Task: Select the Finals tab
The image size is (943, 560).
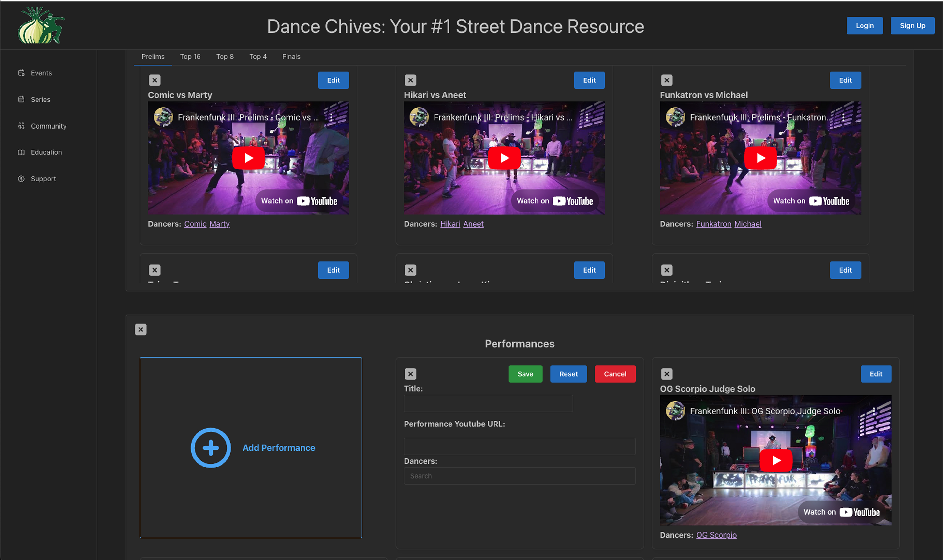Action: pos(291,57)
